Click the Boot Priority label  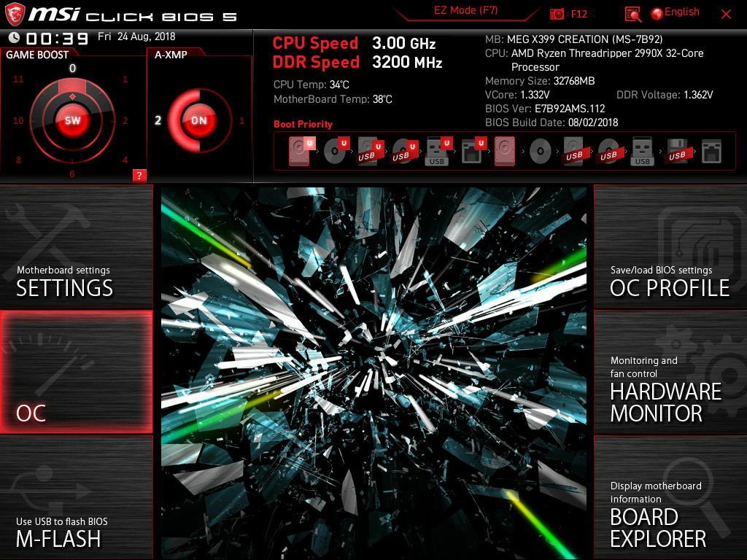pos(303,124)
